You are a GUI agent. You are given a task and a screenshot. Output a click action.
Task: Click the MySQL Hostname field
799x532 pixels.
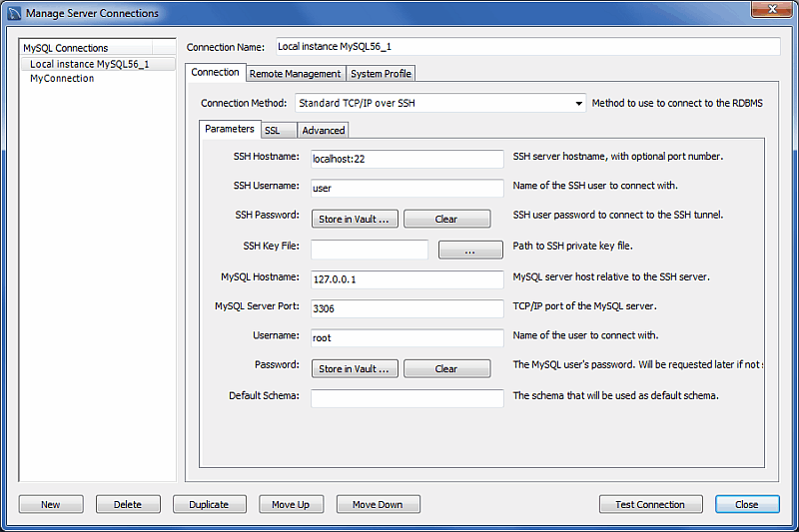[x=407, y=279]
